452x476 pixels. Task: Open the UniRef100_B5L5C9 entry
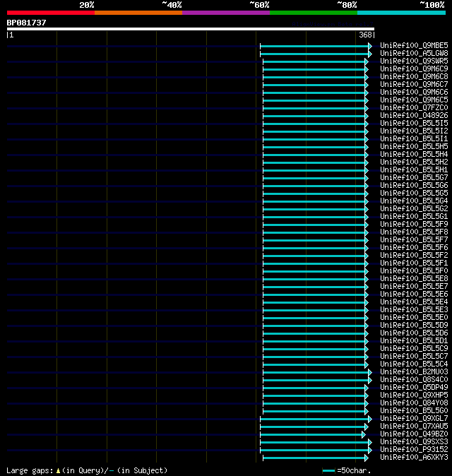(x=414, y=348)
